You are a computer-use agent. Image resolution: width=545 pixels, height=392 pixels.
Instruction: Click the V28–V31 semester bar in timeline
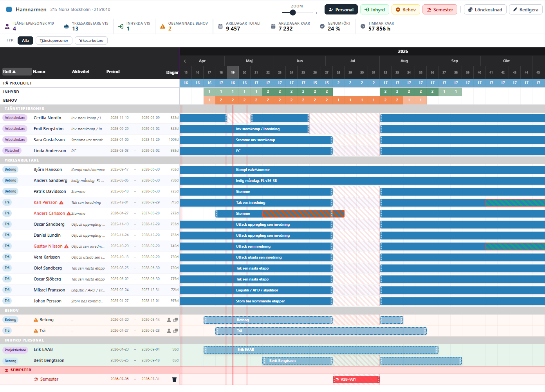click(x=356, y=379)
